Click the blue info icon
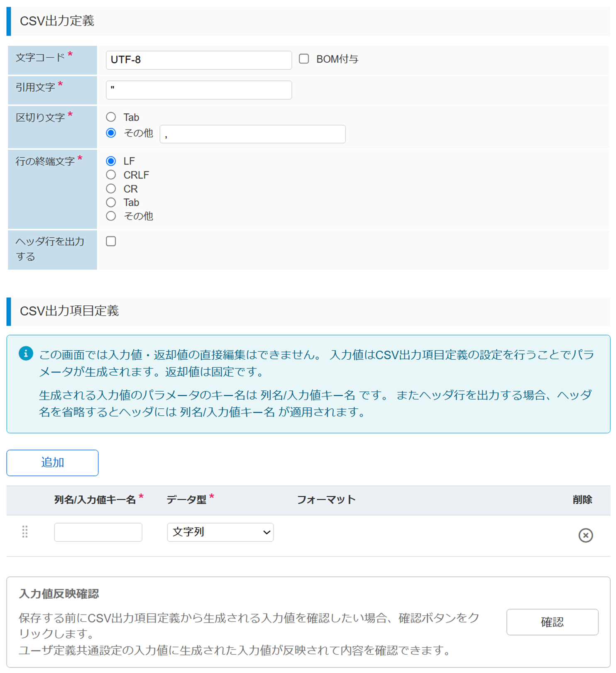This screenshot has width=616, height=673. point(26,354)
